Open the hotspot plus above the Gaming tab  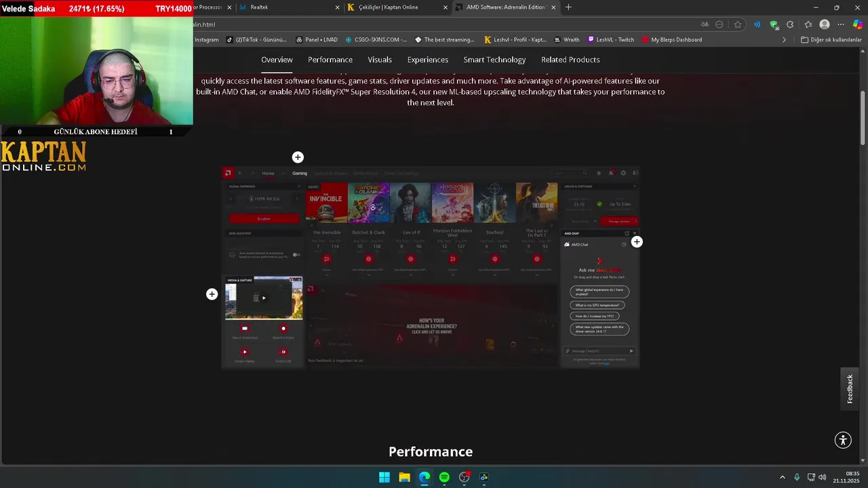tap(298, 157)
